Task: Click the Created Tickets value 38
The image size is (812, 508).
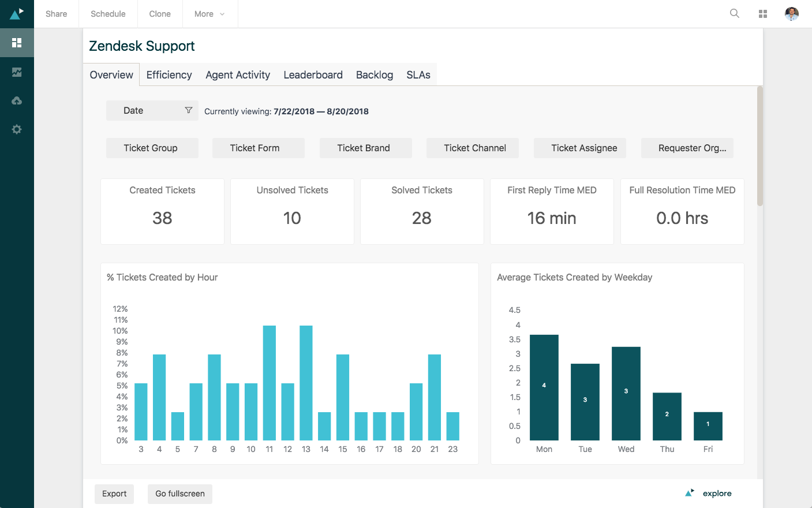Action: [x=162, y=218]
